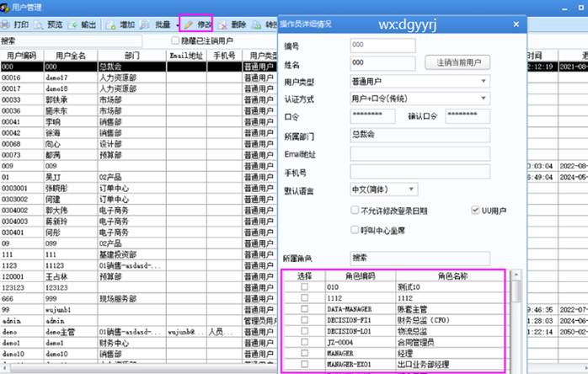Click the 用户管理 app icon in title bar

click(7, 7)
